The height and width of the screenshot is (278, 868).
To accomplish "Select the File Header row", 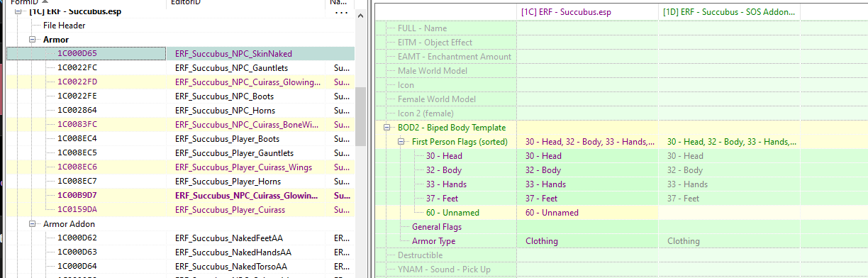I will pyautogui.click(x=65, y=26).
